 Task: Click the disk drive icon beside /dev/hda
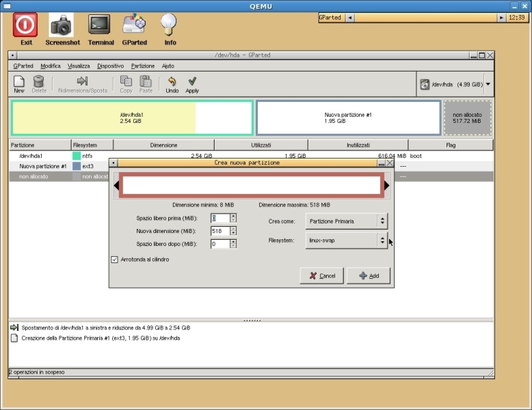pyautogui.click(x=425, y=85)
